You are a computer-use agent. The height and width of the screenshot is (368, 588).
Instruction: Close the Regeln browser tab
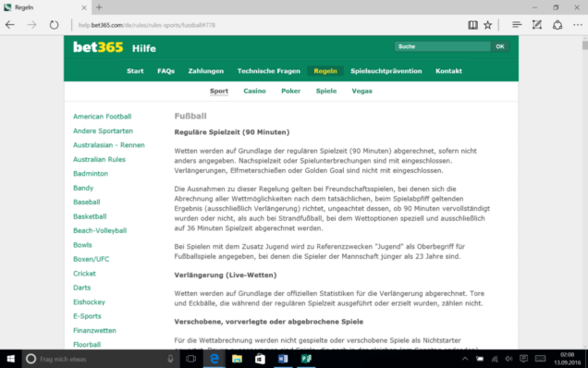point(84,7)
